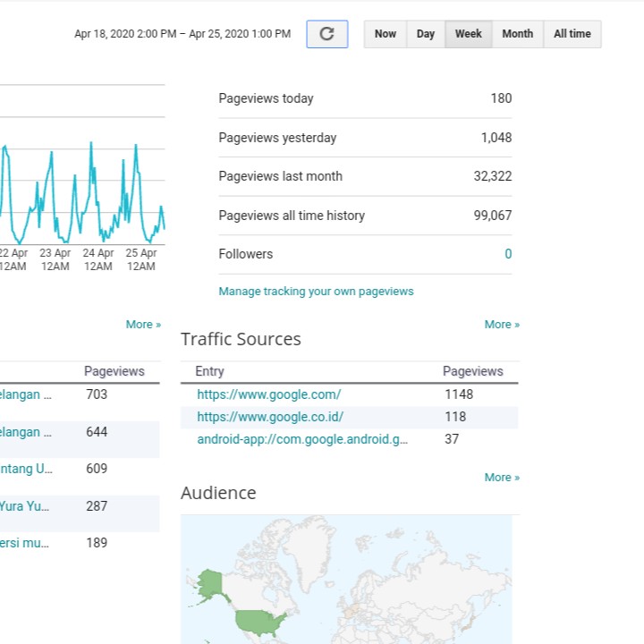Expand More under the pageviews graph
The height and width of the screenshot is (644, 644).
(143, 325)
